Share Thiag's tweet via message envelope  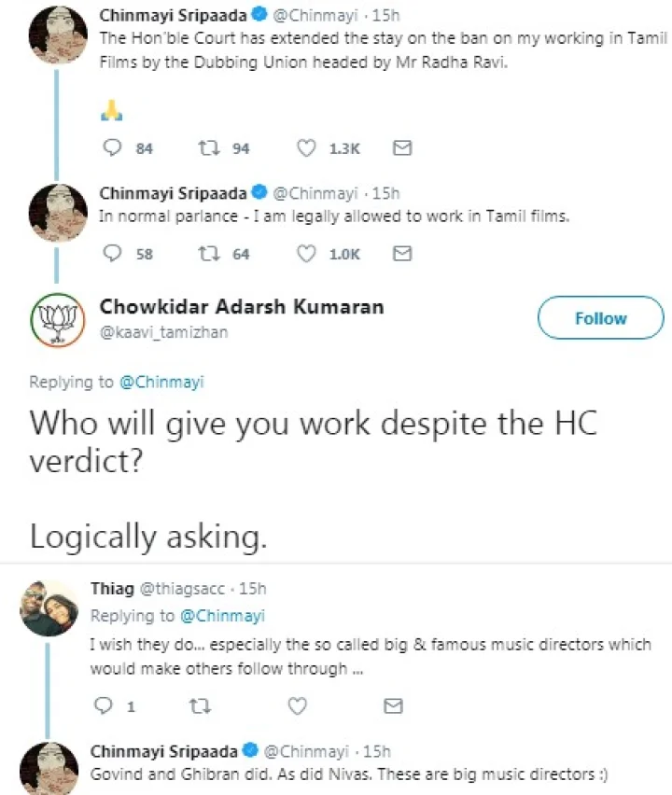tap(394, 706)
